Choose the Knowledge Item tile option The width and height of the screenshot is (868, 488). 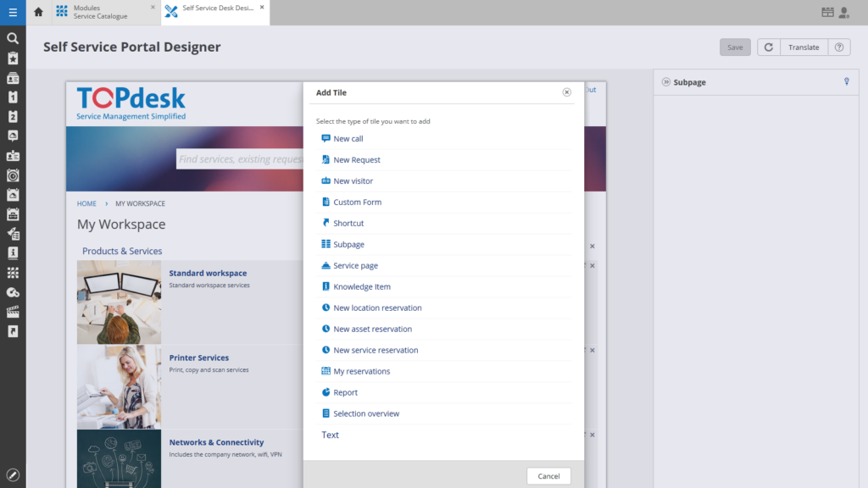pyautogui.click(x=362, y=287)
